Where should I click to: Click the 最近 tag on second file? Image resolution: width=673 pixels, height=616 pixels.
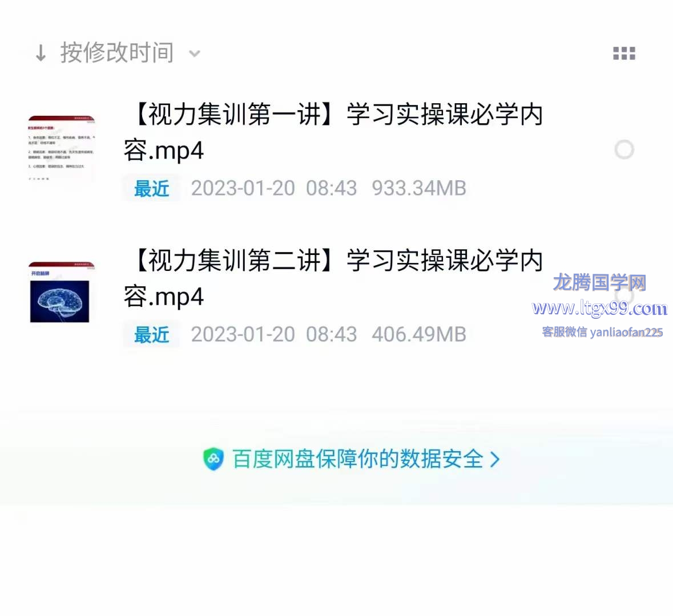click(151, 335)
